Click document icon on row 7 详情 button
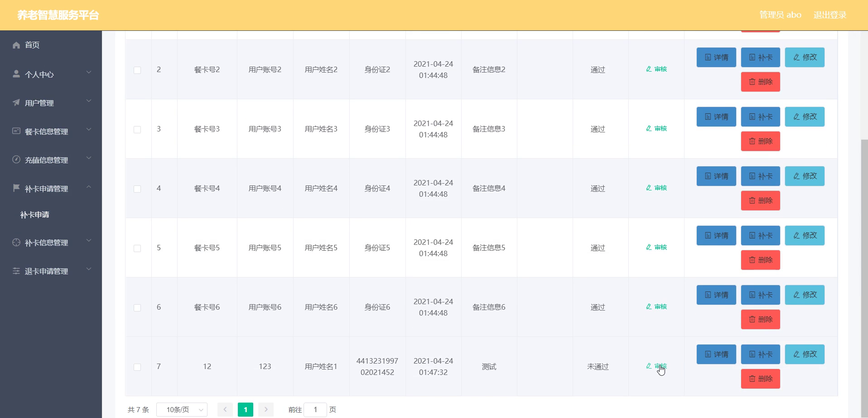The height and width of the screenshot is (418, 868). pos(708,354)
